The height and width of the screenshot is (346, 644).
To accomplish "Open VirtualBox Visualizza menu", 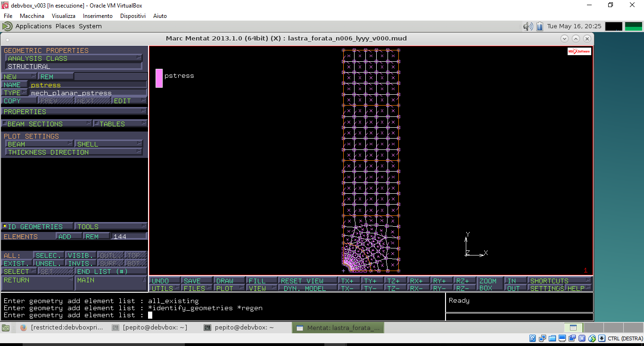I will pyautogui.click(x=63, y=16).
